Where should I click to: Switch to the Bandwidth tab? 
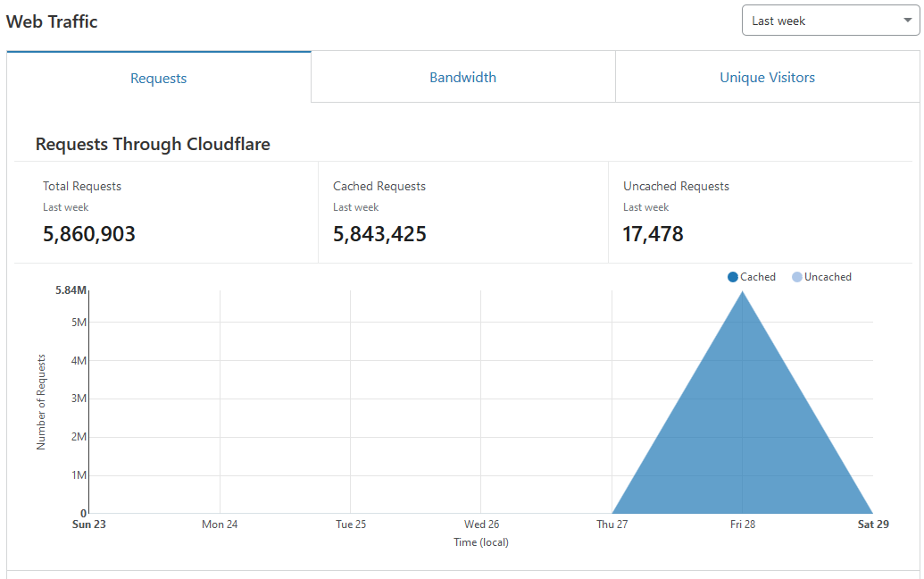[x=462, y=78]
